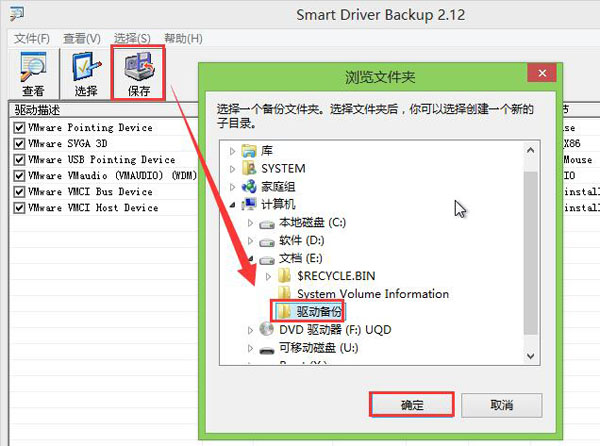Click the Smart Driver Backup app icon
Viewport: 600px width, 446px height.
[16, 13]
